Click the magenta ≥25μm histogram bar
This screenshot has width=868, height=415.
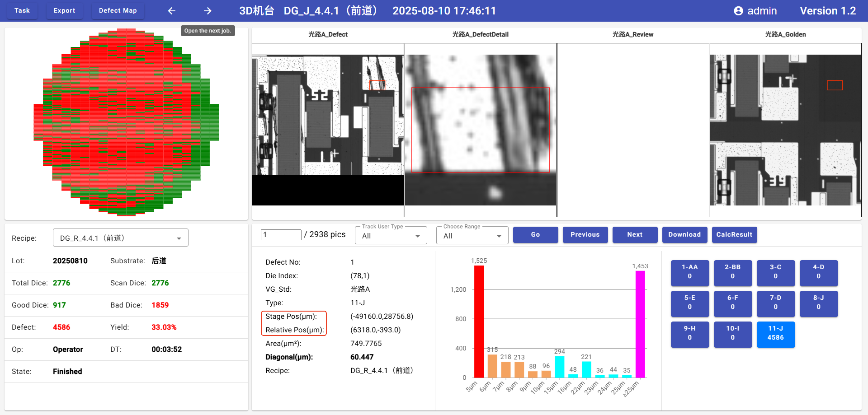pyautogui.click(x=640, y=324)
